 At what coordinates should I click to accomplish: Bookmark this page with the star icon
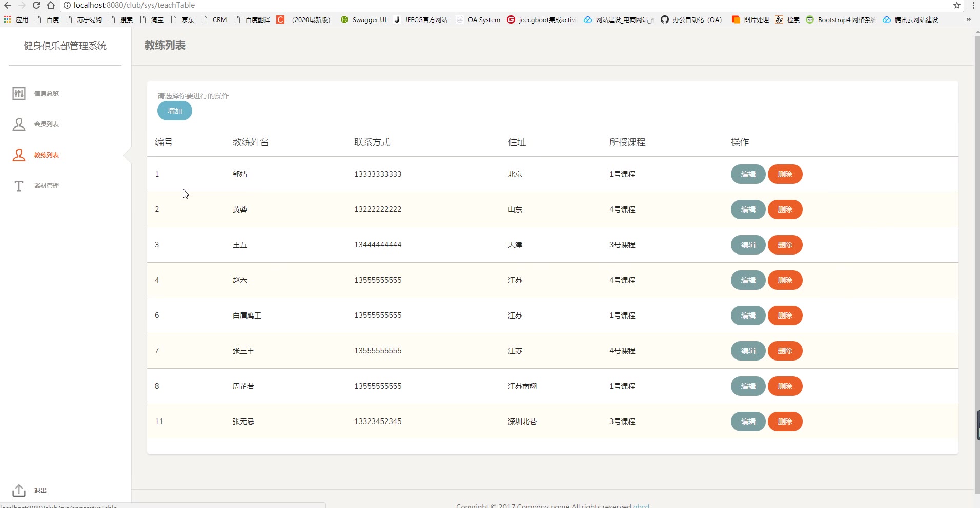[x=956, y=5]
